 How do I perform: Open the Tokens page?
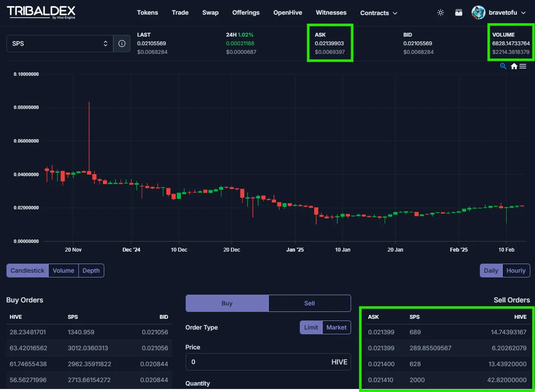click(x=147, y=12)
